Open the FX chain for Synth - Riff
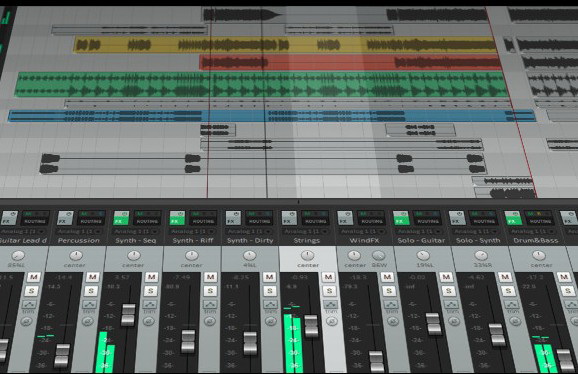 pos(177,218)
